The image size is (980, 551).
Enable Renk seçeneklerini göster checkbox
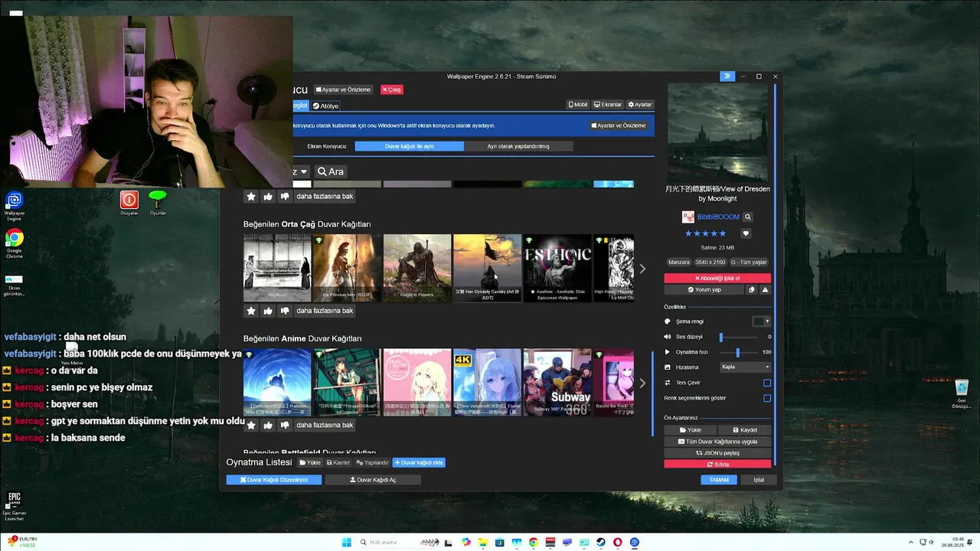pyautogui.click(x=767, y=398)
